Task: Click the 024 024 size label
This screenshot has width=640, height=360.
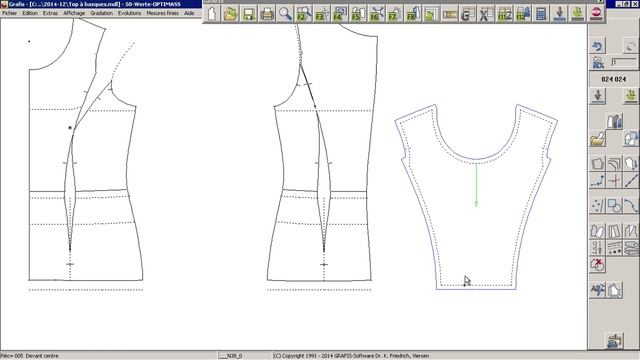Action: tap(613, 79)
